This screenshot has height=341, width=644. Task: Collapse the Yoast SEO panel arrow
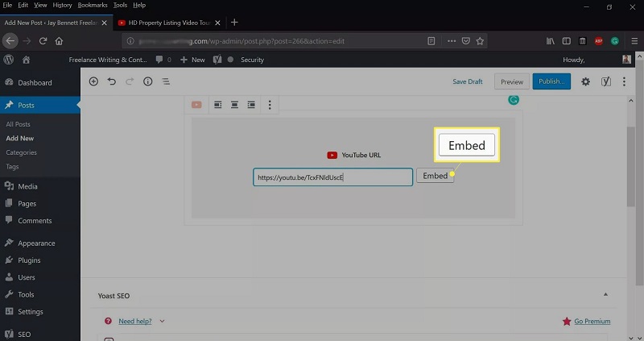605,294
